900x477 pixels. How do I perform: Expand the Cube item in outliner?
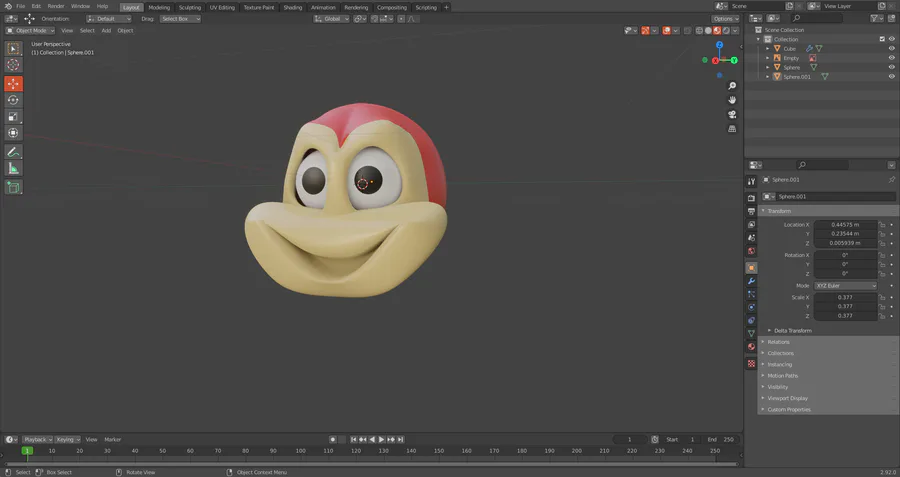(767, 49)
